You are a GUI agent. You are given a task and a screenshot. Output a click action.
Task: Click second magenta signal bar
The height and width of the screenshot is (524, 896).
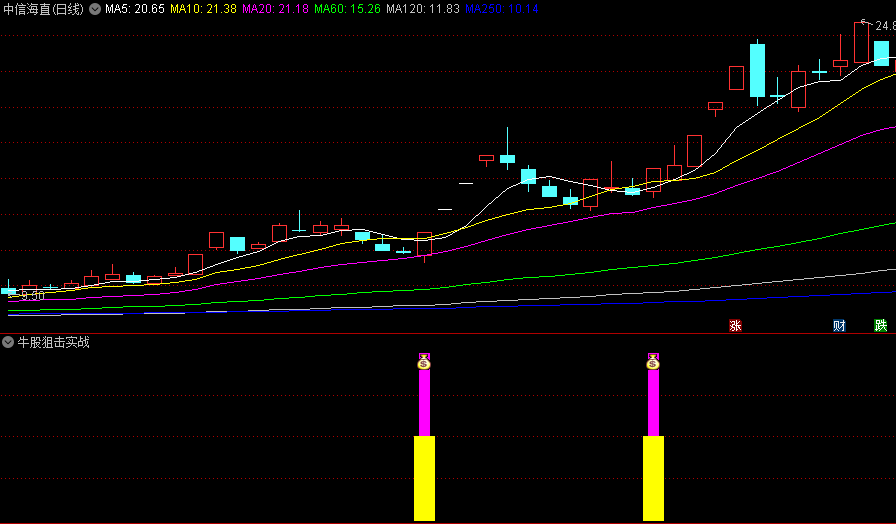pyautogui.click(x=654, y=402)
